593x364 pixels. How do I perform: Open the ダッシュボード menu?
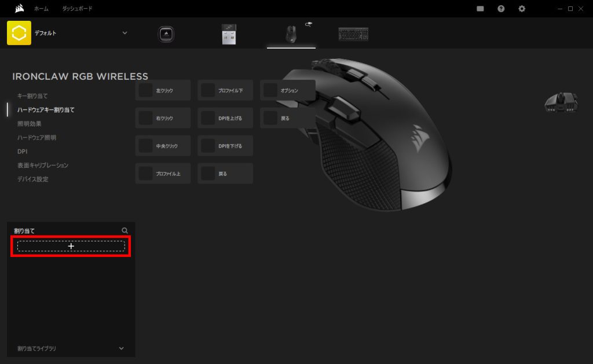77,8
